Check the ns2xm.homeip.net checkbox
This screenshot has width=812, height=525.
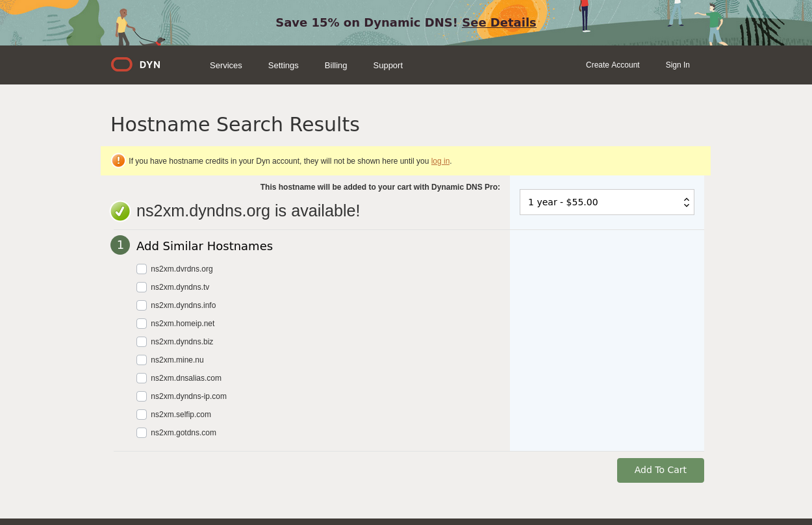tap(142, 324)
